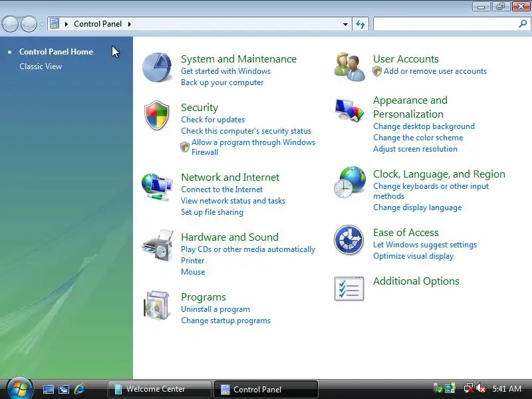The width and height of the screenshot is (532, 399).
Task: Open address bar history dropdown arrow
Action: click(x=345, y=24)
